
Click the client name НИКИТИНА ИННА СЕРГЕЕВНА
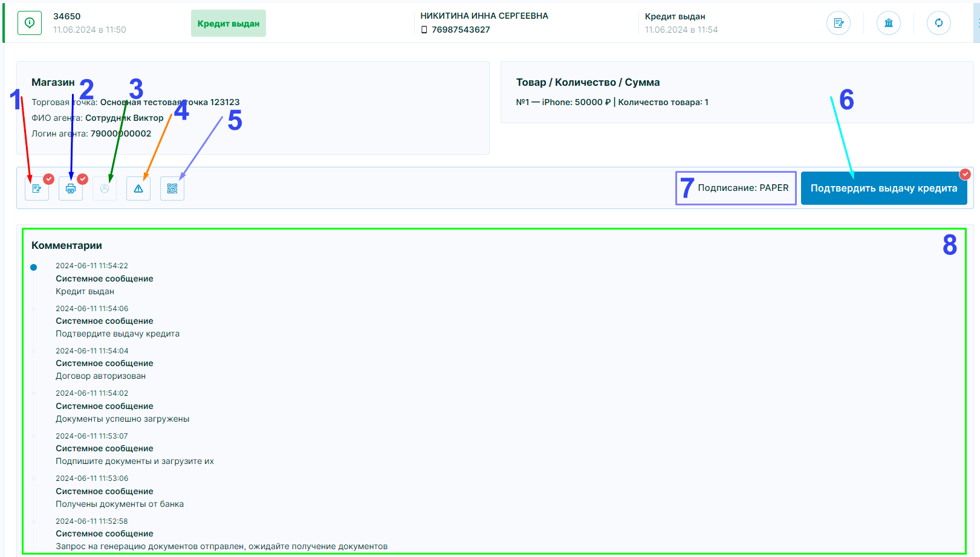coord(484,16)
